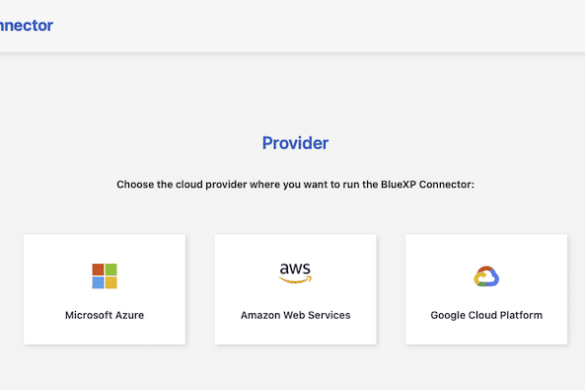
Task: Click the Microsoft four-square logo icon
Action: coord(104,276)
